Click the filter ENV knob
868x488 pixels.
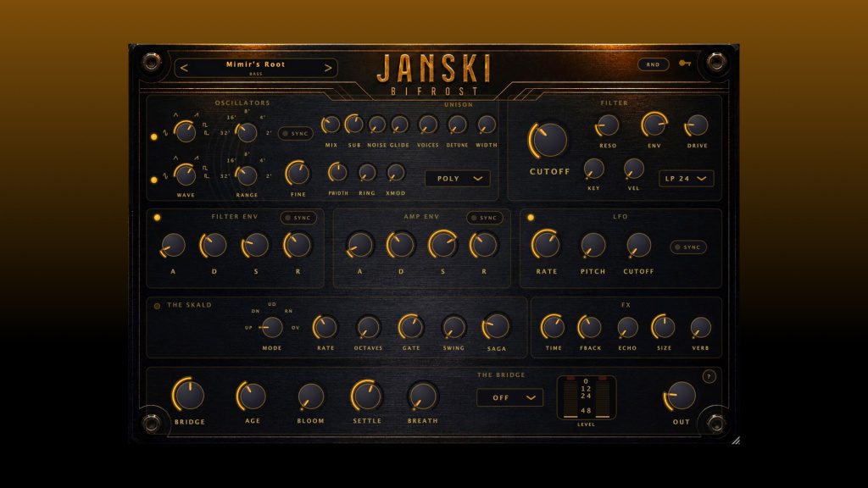(x=654, y=125)
